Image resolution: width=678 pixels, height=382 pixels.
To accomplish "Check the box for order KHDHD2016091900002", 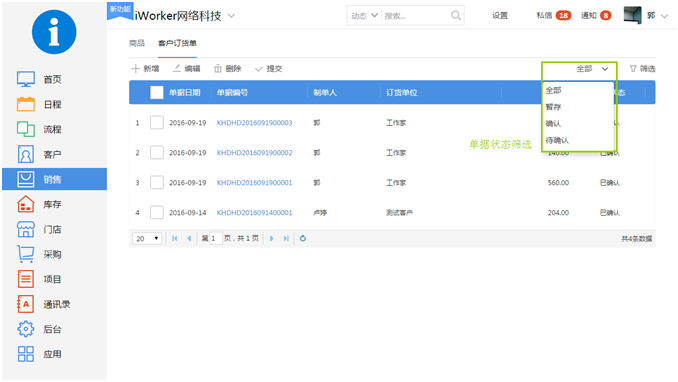I will (157, 152).
